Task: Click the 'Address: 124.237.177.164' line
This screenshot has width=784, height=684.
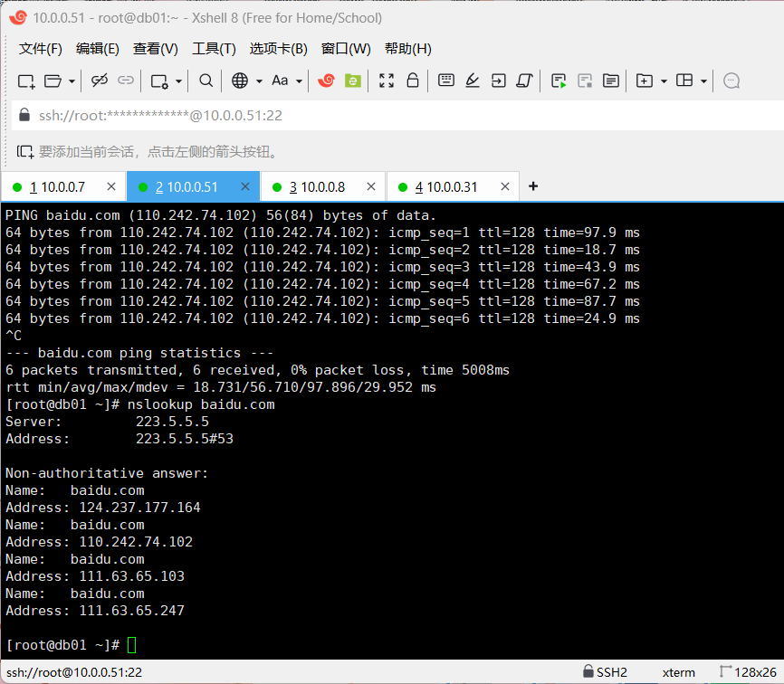Action: pyautogui.click(x=103, y=508)
